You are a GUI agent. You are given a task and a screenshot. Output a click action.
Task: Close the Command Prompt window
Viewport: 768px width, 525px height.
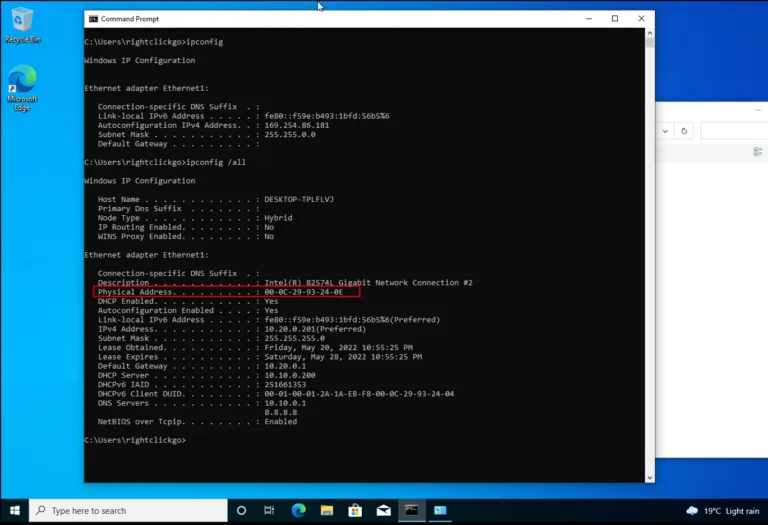tap(642, 19)
